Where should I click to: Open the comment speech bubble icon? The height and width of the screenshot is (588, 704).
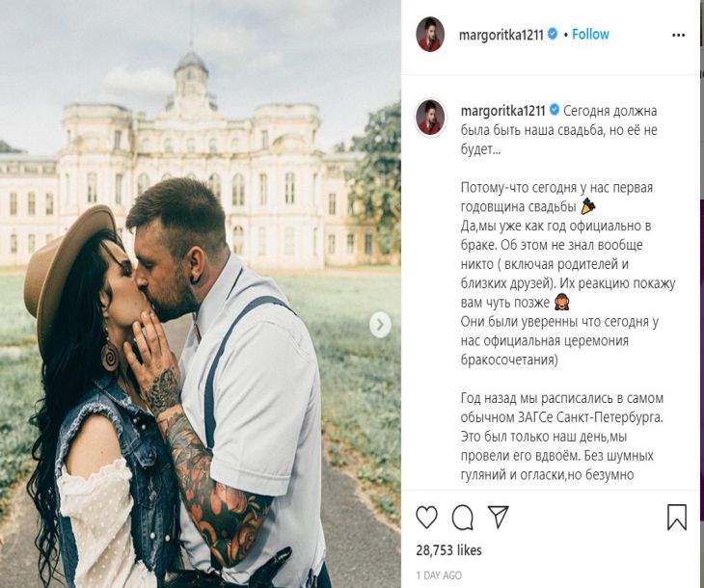pyautogui.click(x=463, y=518)
